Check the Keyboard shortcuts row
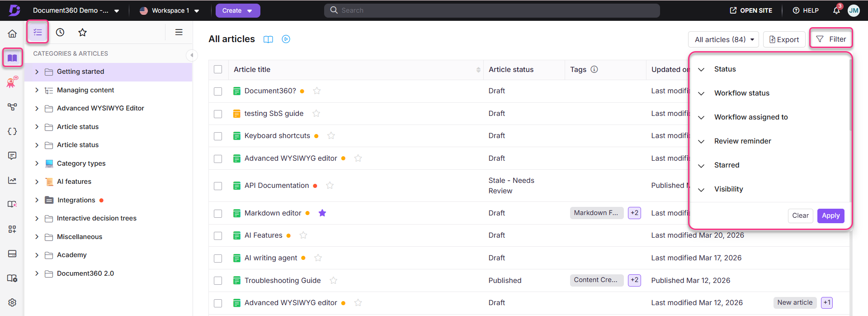This screenshot has height=316, width=868. tap(218, 136)
